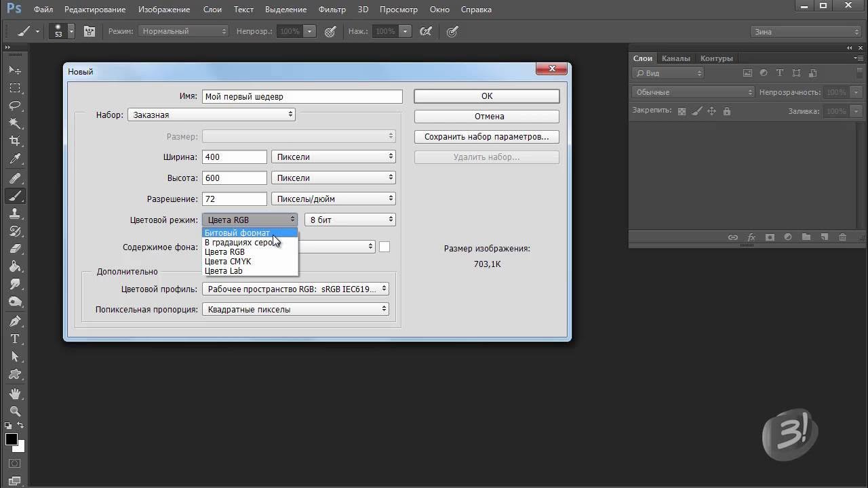Viewport: 868px width, 488px height.
Task: Select the Move tool
Action: [x=15, y=70]
